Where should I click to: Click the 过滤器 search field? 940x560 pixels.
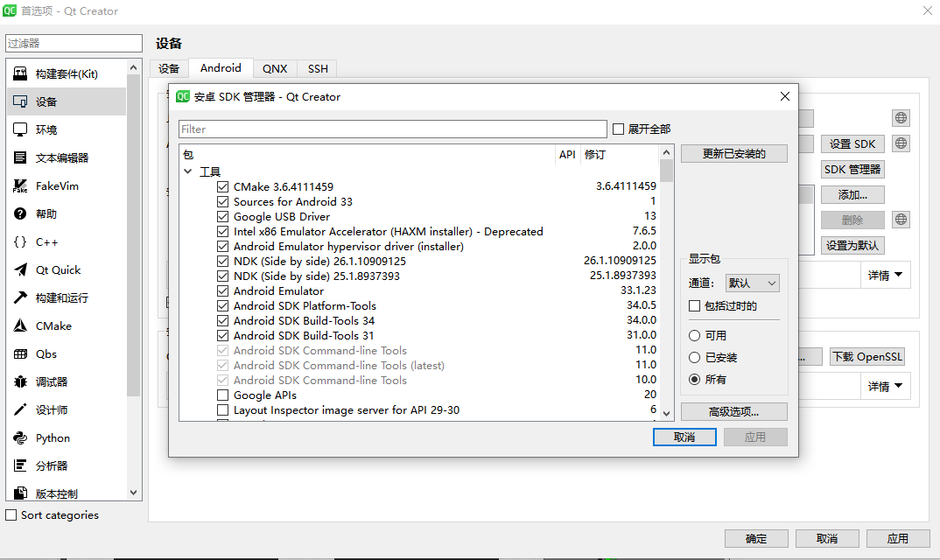click(74, 43)
